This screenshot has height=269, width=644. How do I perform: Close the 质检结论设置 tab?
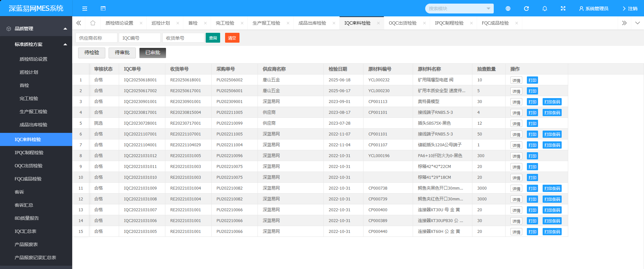coord(141,23)
